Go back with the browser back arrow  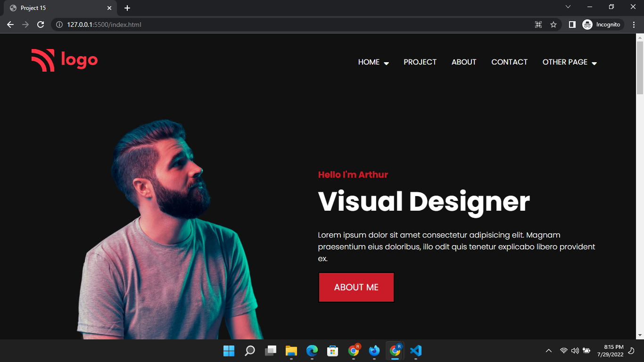pyautogui.click(x=10, y=25)
